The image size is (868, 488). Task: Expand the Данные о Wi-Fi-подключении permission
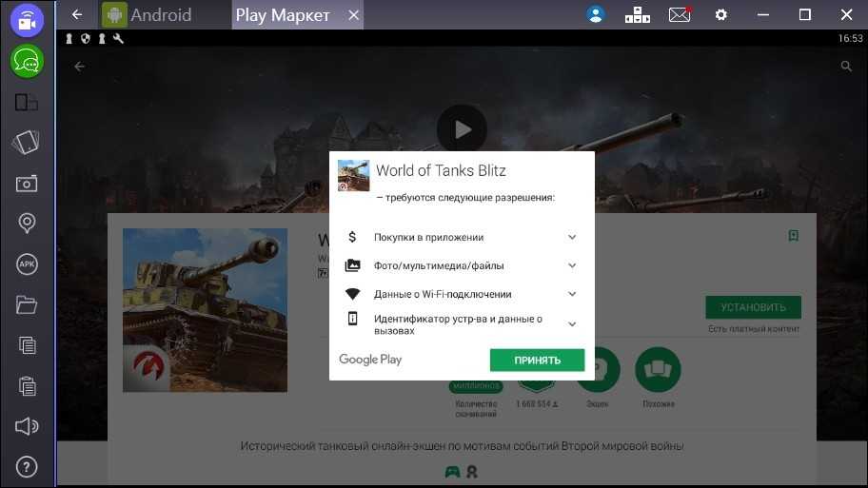click(572, 294)
